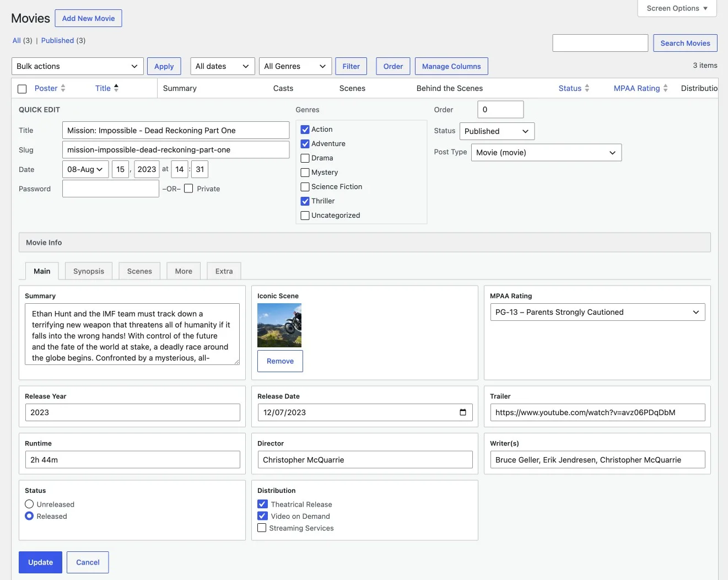Image resolution: width=728 pixels, height=580 pixels.
Task: Toggle the select-all movies checkbox
Action: click(22, 89)
